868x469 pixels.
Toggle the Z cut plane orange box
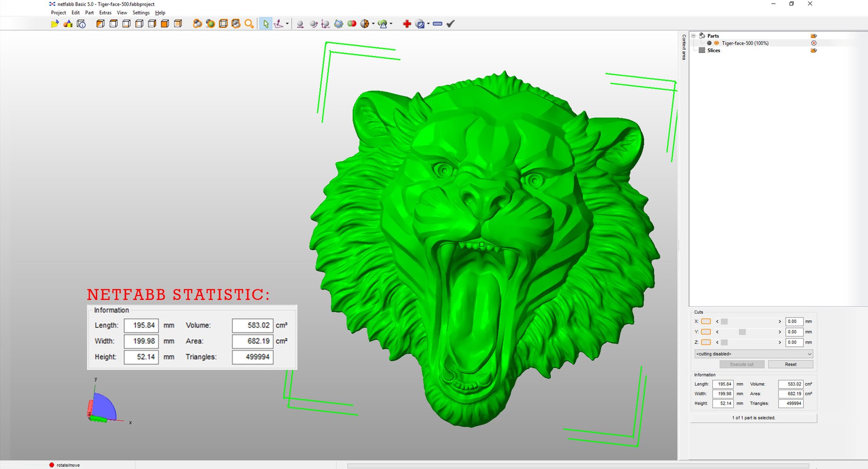[706, 342]
